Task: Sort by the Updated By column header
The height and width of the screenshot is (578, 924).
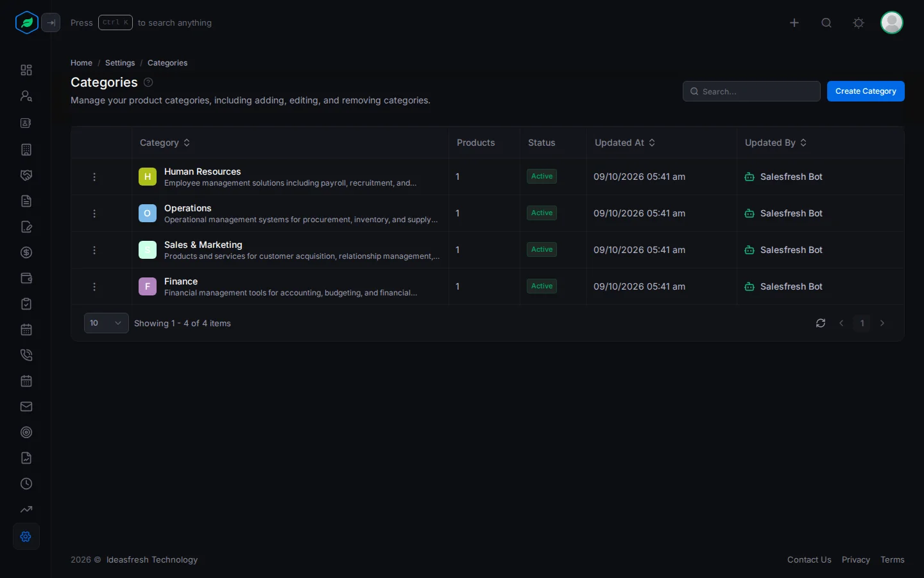Action: 776,143
